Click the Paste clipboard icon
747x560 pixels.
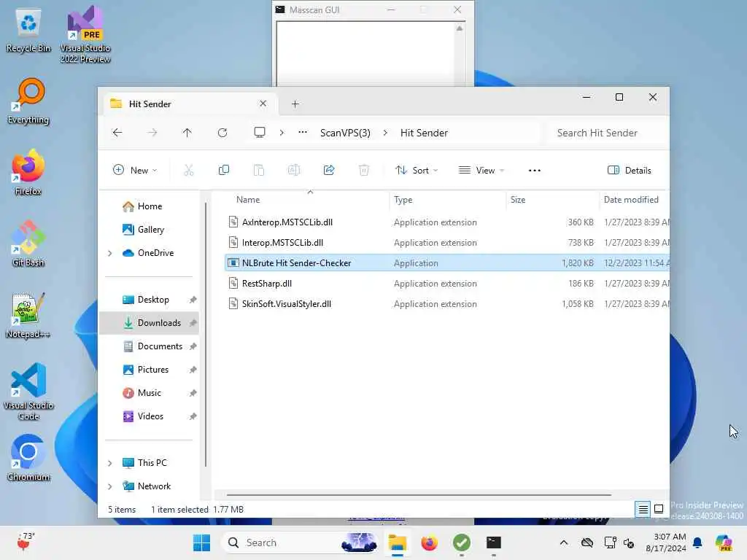[x=259, y=170]
